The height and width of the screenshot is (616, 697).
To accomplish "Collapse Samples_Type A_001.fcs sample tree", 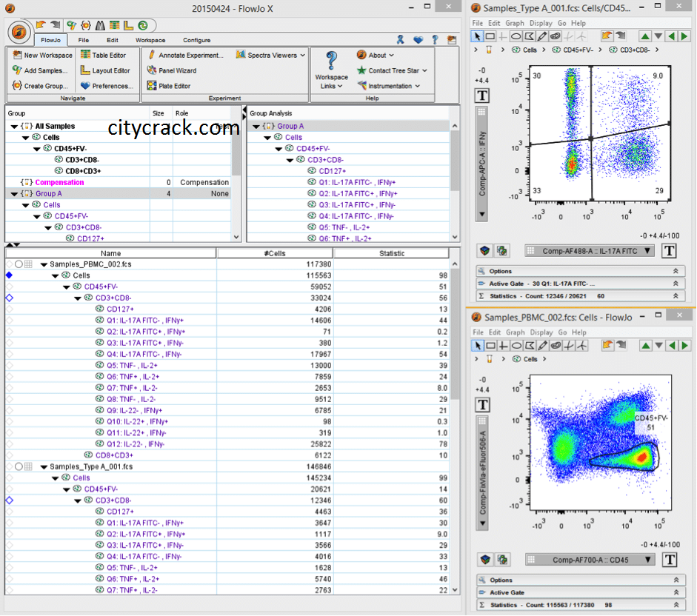I will pyautogui.click(x=44, y=466).
